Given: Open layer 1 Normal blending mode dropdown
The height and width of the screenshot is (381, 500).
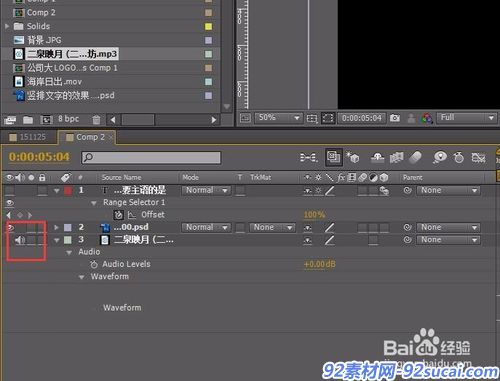Looking at the screenshot, I should (206, 191).
